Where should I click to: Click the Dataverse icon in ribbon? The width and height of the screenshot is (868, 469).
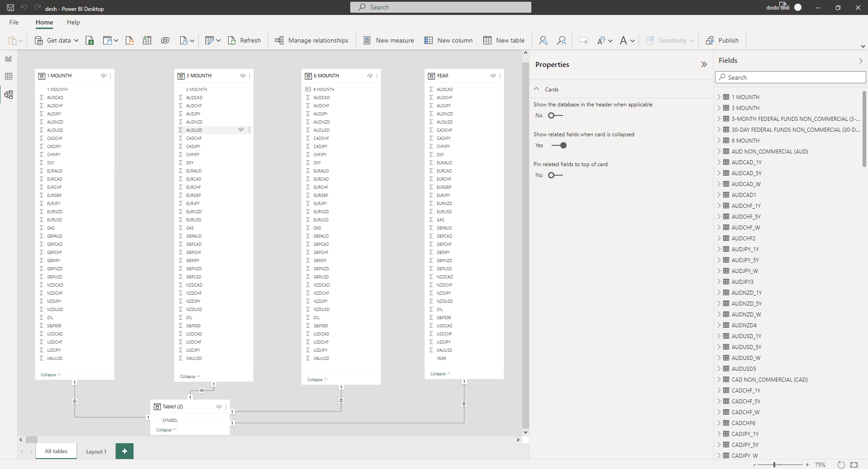click(165, 40)
